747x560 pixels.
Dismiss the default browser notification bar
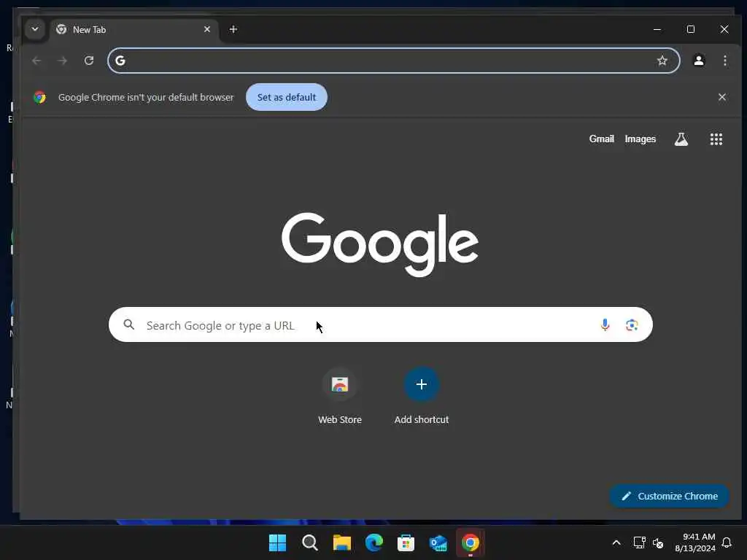pos(721,97)
